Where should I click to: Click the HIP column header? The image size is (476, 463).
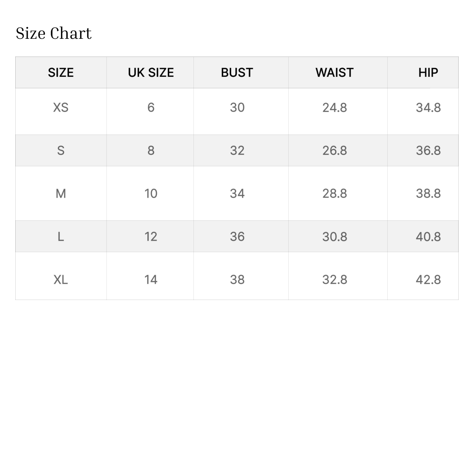428,73
